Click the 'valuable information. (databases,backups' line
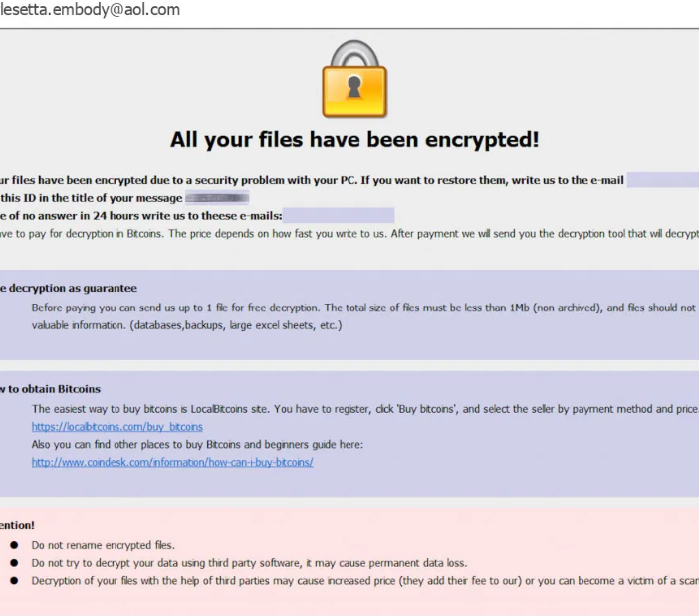 186,325
